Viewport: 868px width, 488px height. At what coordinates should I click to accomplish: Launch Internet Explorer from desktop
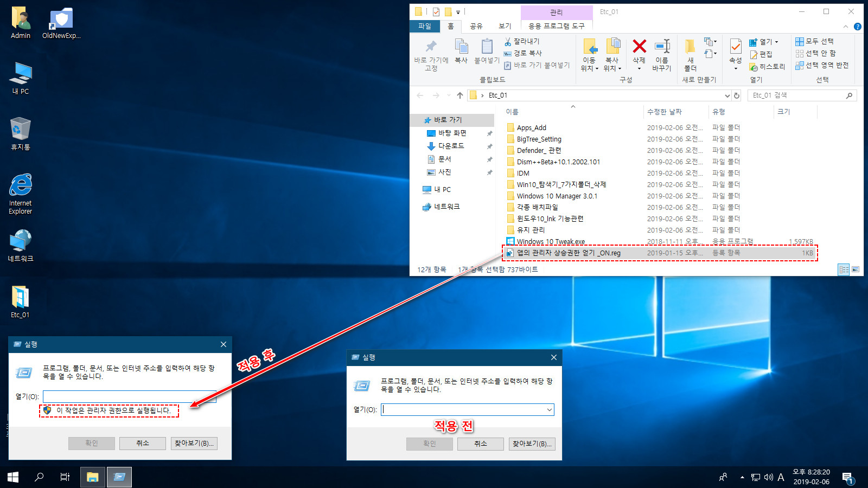21,194
